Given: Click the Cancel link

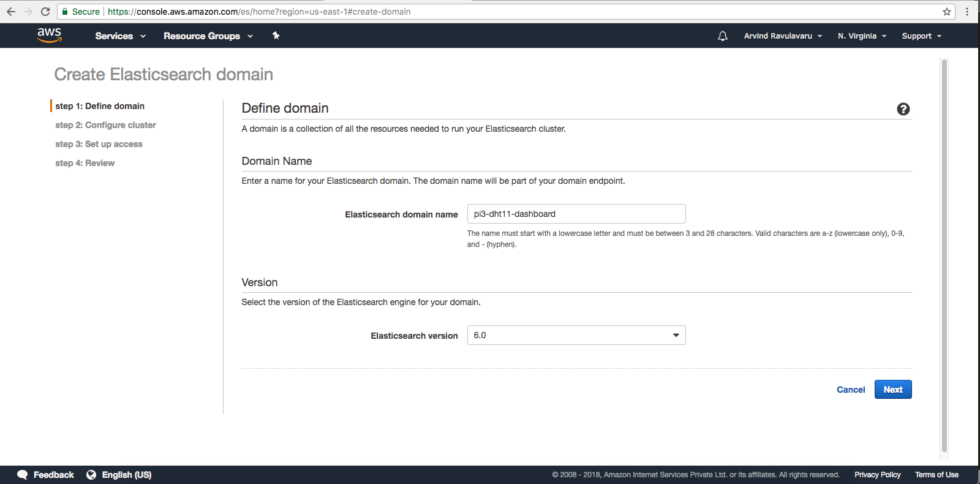Looking at the screenshot, I should point(851,390).
